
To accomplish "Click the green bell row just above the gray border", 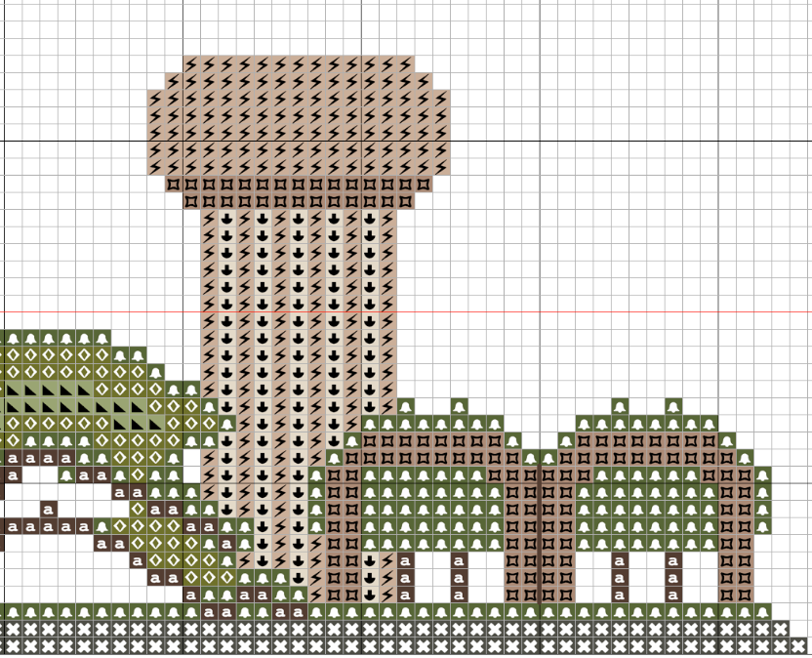I will (x=488, y=611).
